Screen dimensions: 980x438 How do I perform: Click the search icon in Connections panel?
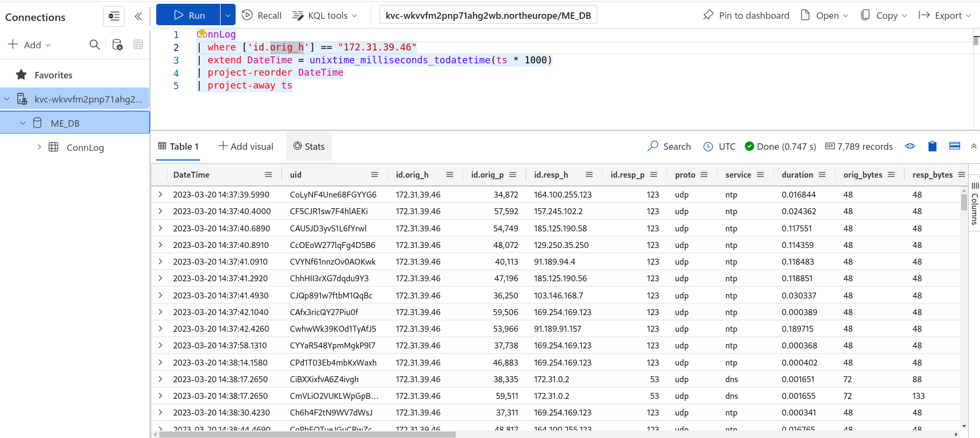pyautogui.click(x=94, y=45)
